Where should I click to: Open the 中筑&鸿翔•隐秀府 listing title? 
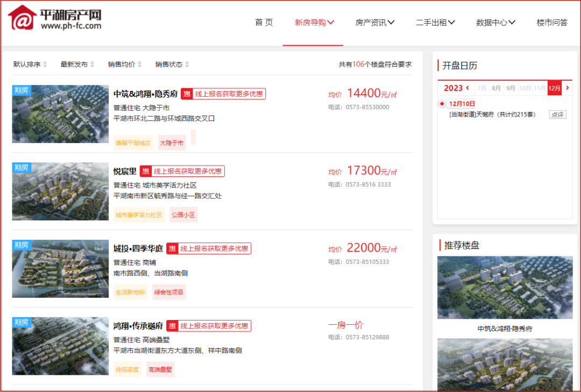point(146,94)
